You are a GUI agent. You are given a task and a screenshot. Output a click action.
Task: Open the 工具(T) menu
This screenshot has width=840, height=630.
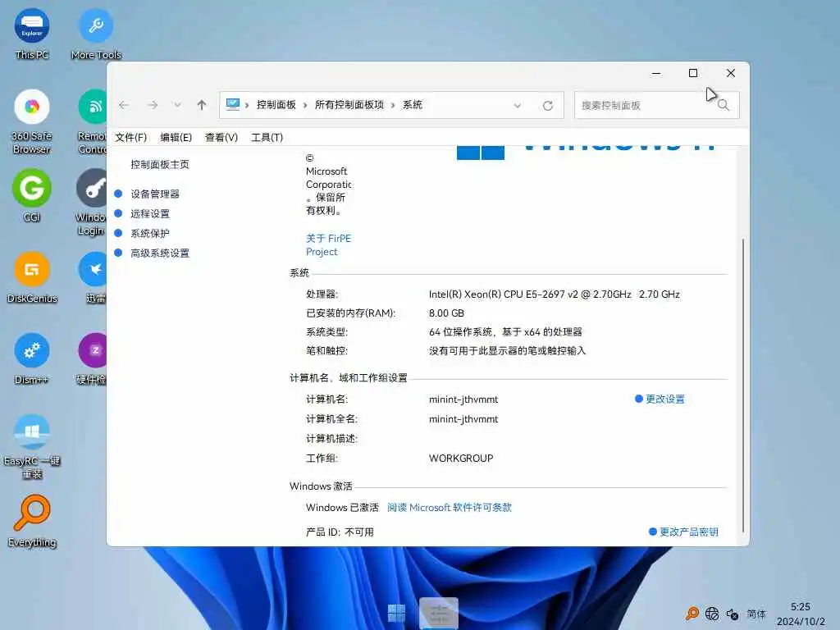click(x=267, y=137)
